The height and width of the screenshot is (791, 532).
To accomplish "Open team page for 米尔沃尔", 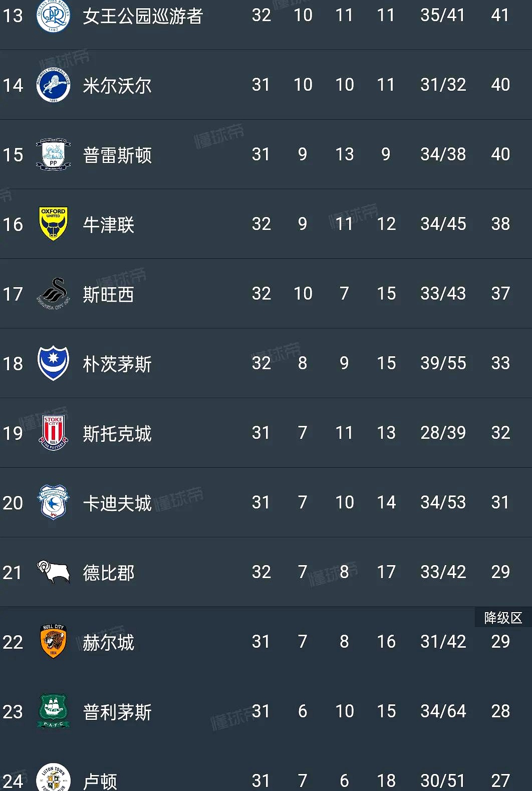I will (117, 86).
